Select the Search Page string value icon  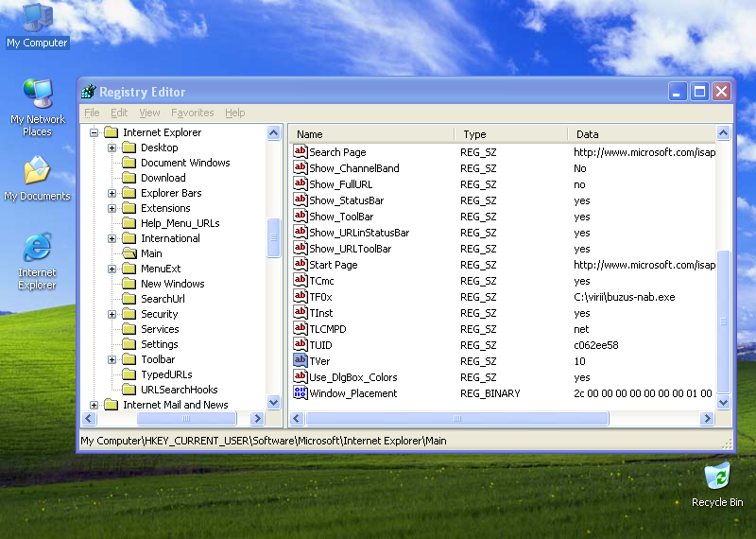pos(301,151)
